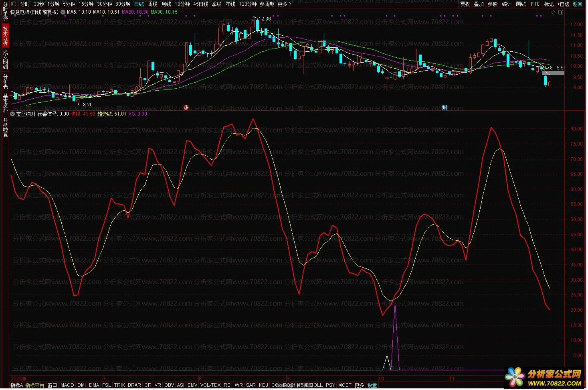Click the 叠加 overlay button
This screenshot has width=588, height=390.
pos(479,4)
